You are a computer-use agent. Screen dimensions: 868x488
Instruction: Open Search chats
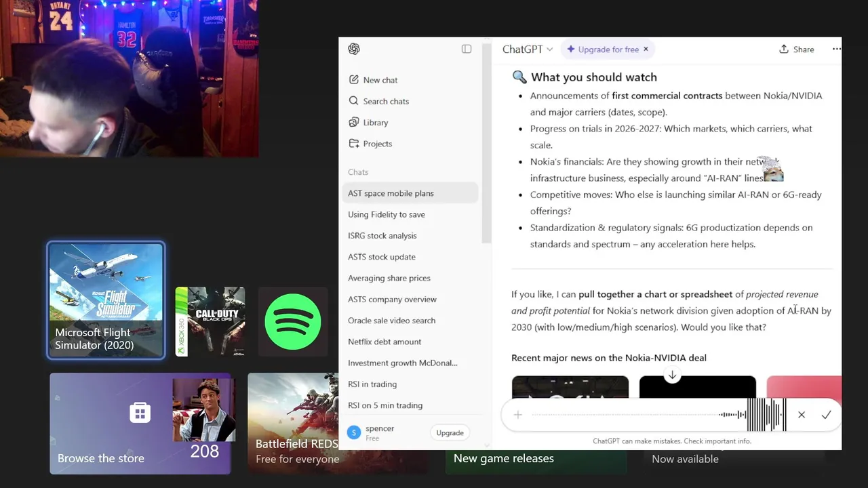(411, 101)
